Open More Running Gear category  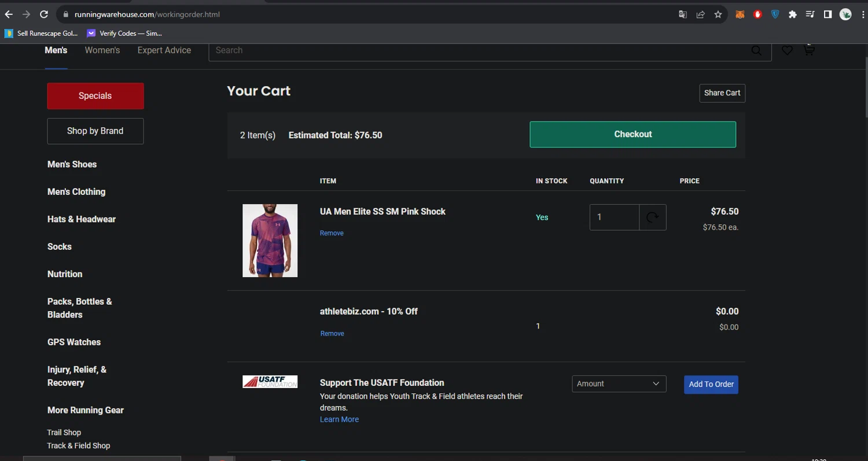pyautogui.click(x=86, y=410)
